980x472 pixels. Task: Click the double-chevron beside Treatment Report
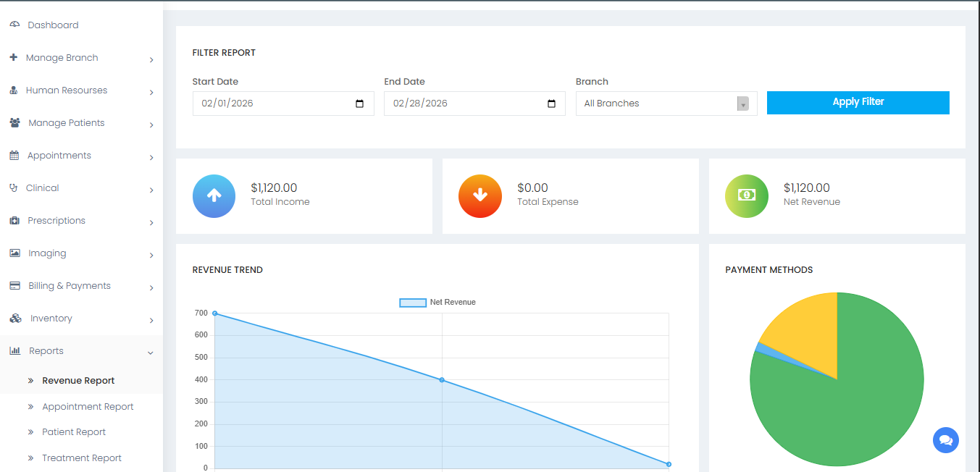(30, 458)
